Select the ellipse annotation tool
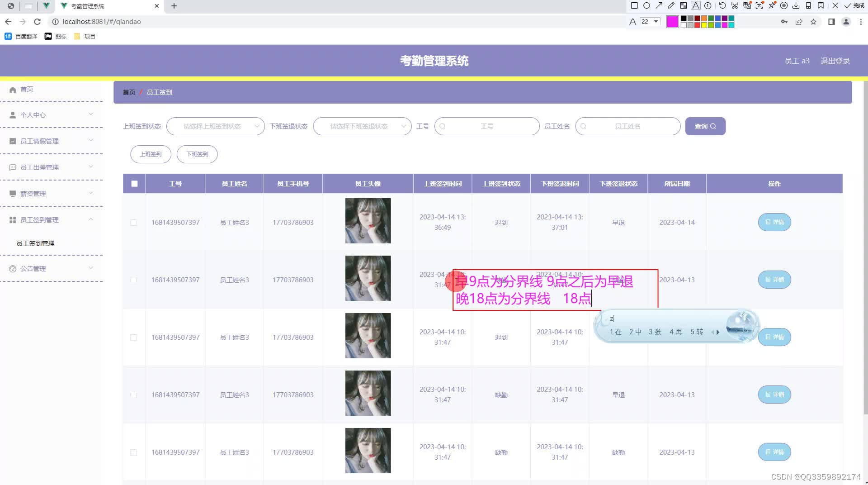The width and height of the screenshot is (868, 485). tap(646, 6)
